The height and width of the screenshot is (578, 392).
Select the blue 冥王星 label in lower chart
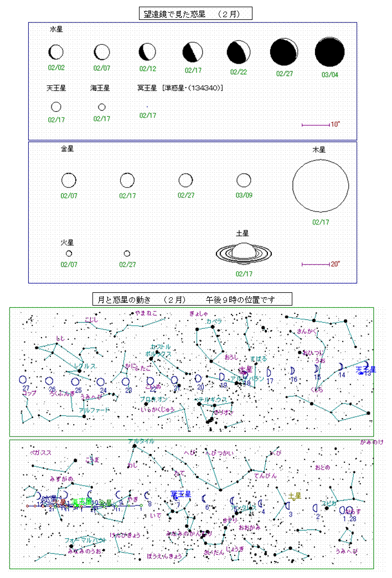[180, 494]
